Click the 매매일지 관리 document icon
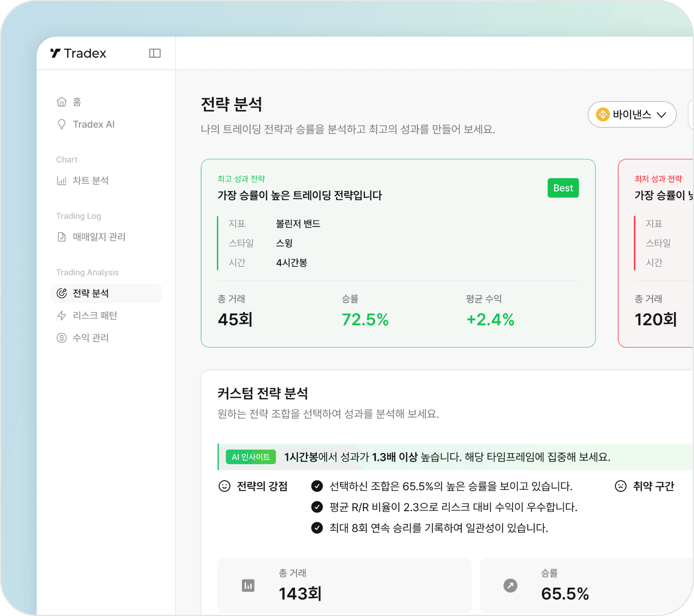The width and height of the screenshot is (694, 616). [61, 237]
